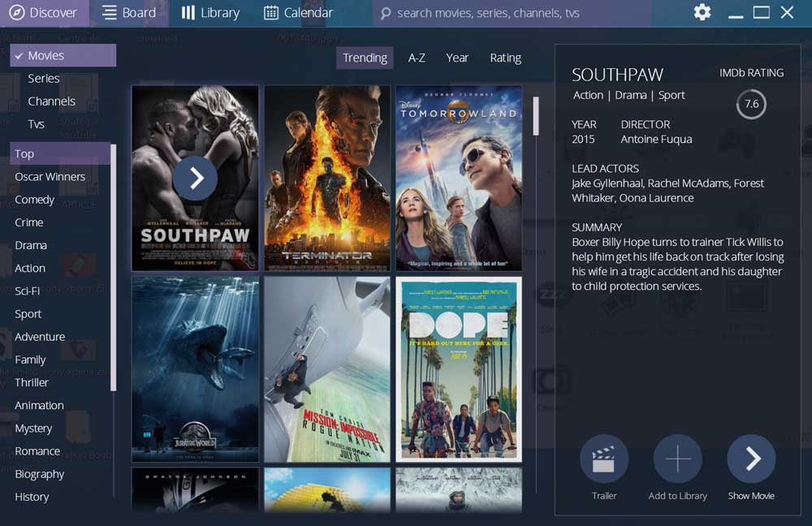
Task: Click the genre list scrollbar
Action: (x=113, y=267)
